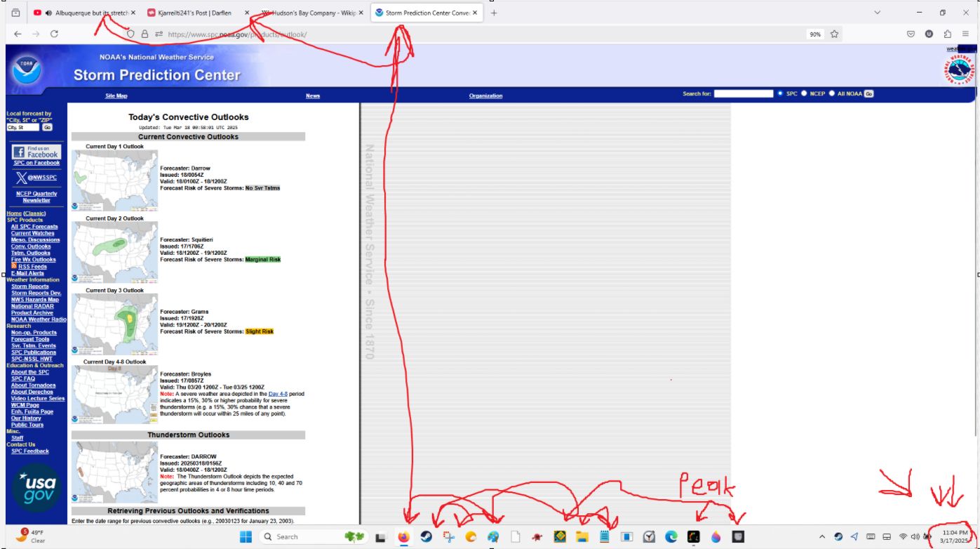Image resolution: width=980 pixels, height=549 pixels.
Task: Open Steam from the taskbar
Action: (426, 536)
